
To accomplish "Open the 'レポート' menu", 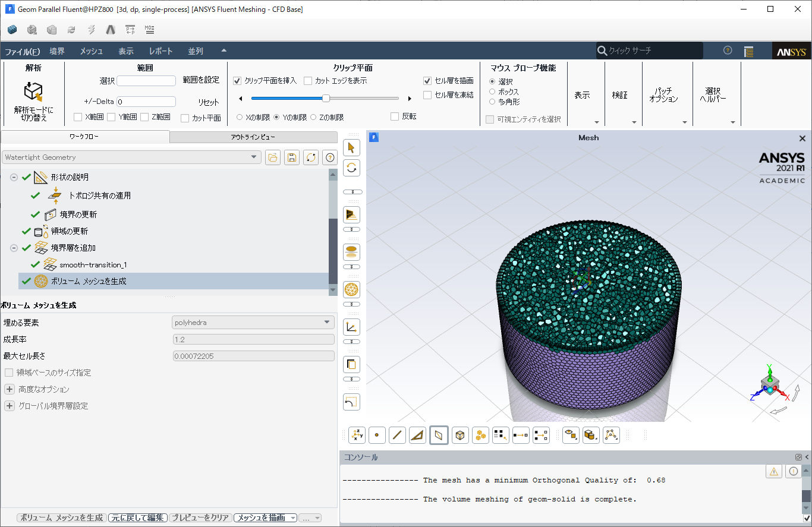I will (161, 52).
